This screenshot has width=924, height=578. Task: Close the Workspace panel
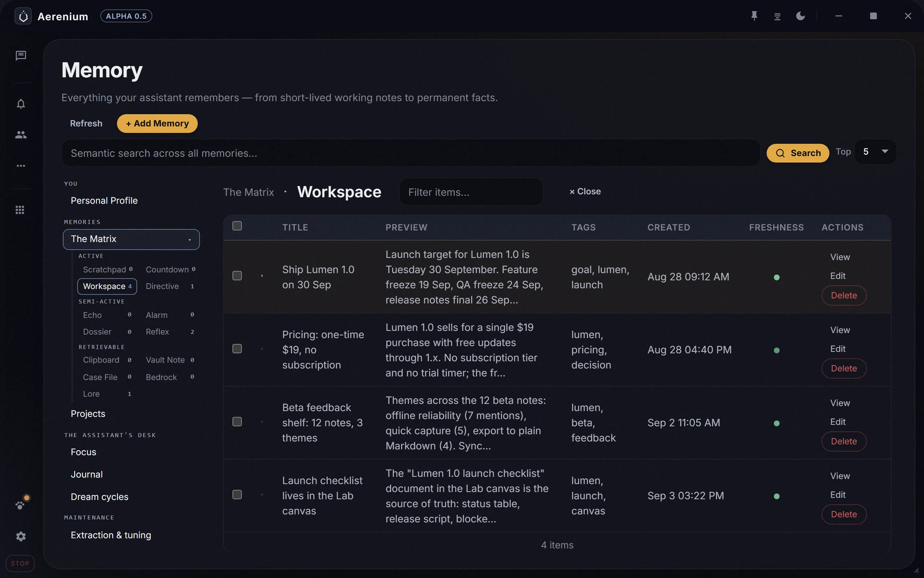coord(585,192)
